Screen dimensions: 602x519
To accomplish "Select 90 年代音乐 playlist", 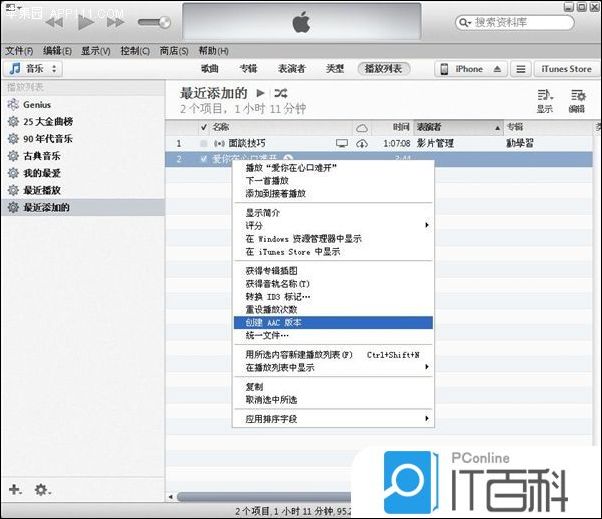I will point(83,139).
